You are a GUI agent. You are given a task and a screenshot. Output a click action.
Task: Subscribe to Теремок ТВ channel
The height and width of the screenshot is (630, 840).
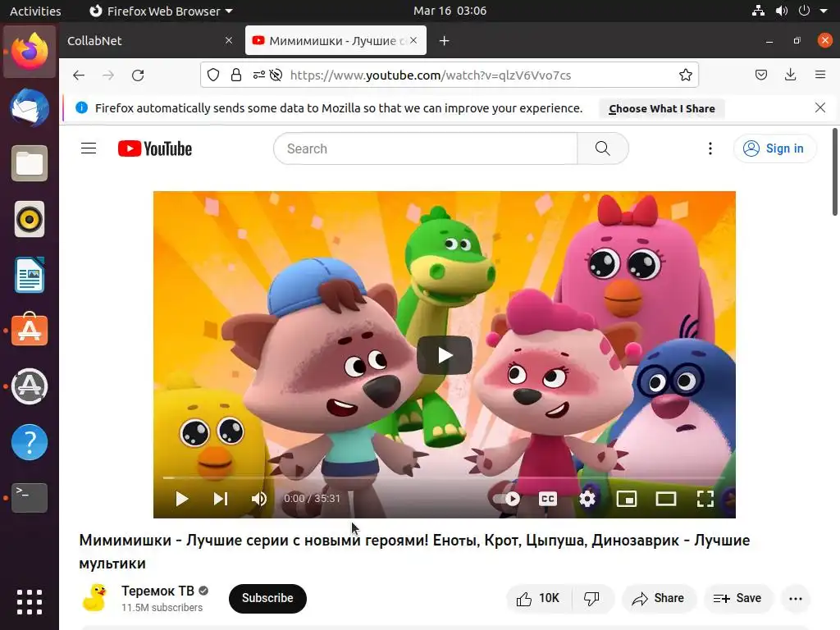(267, 598)
